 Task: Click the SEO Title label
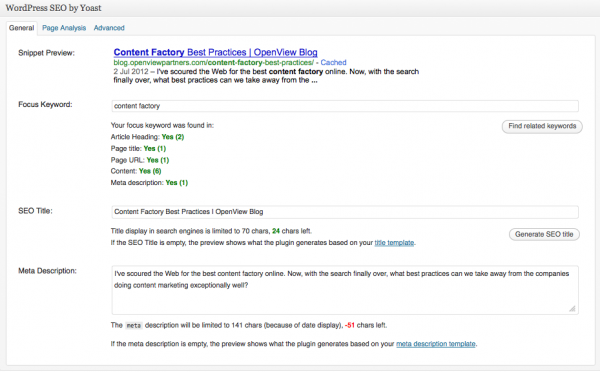(x=35, y=211)
